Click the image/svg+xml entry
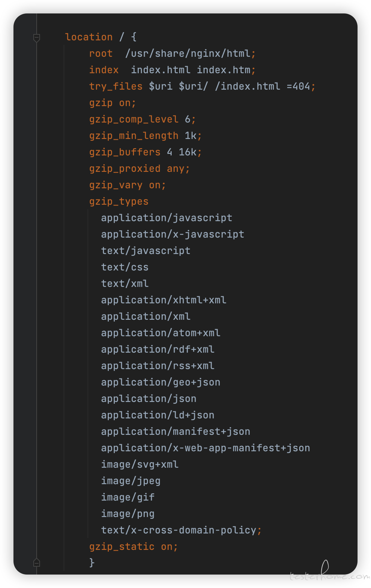The height and width of the screenshot is (588, 371). pyautogui.click(x=139, y=464)
